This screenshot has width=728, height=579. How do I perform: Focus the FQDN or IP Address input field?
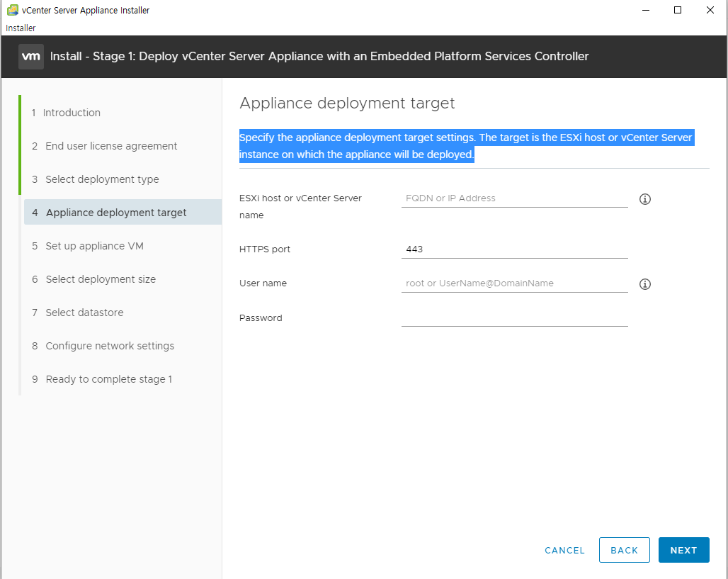pos(514,198)
